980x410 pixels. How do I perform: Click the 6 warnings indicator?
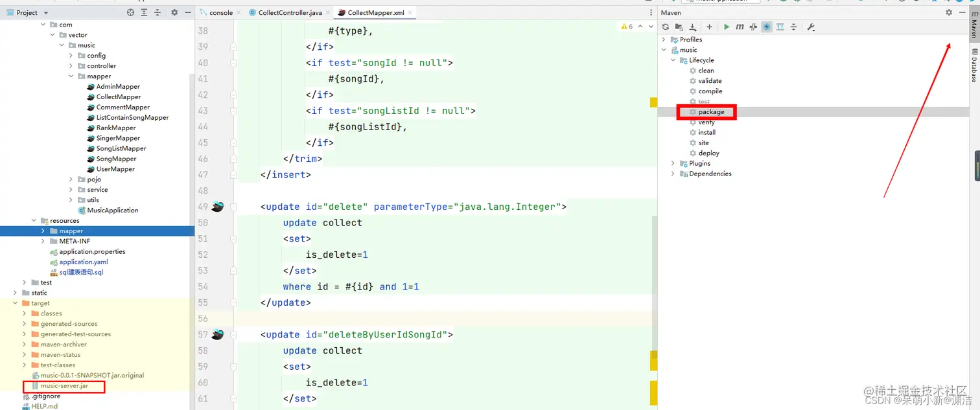click(x=627, y=27)
